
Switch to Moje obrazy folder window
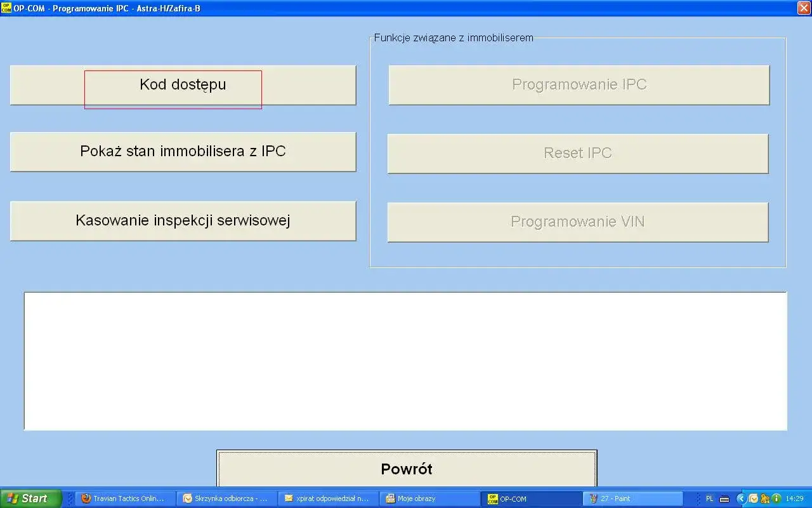click(429, 498)
